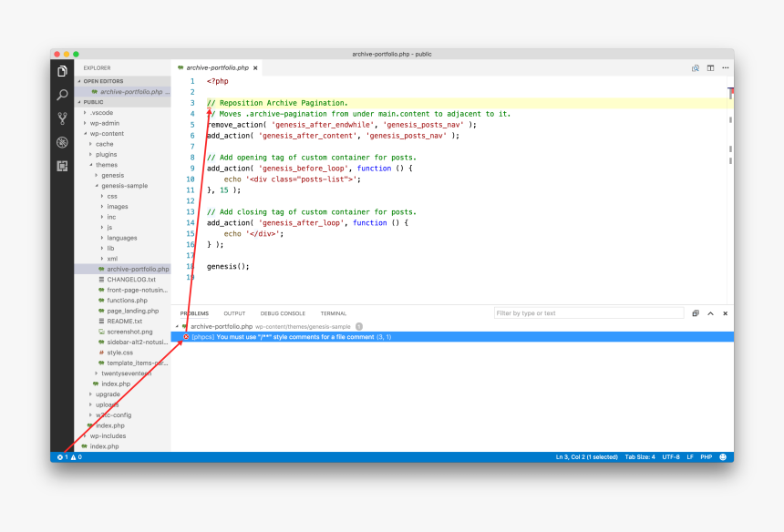
Task: Close the archive-portfolio.php editor tab
Action: click(x=255, y=68)
